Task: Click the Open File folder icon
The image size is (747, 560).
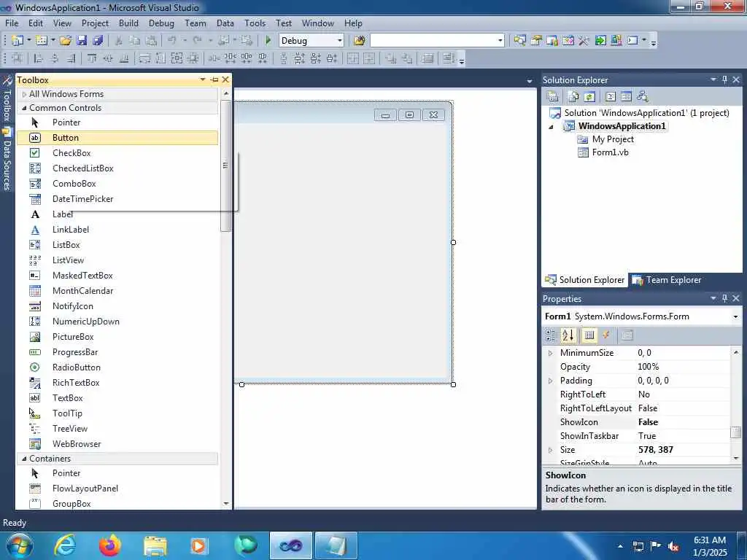Action: pos(66,41)
